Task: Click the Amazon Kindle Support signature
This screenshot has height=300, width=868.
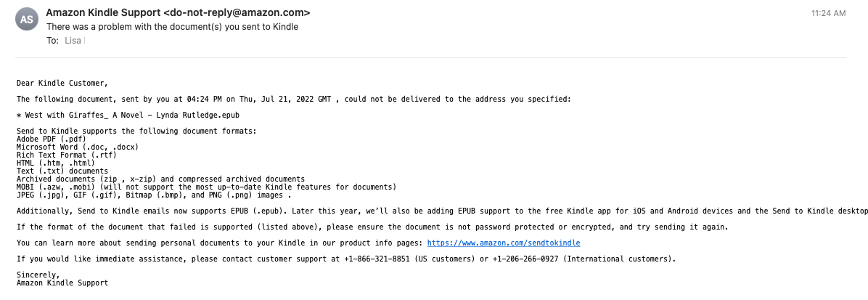Action: [62, 283]
